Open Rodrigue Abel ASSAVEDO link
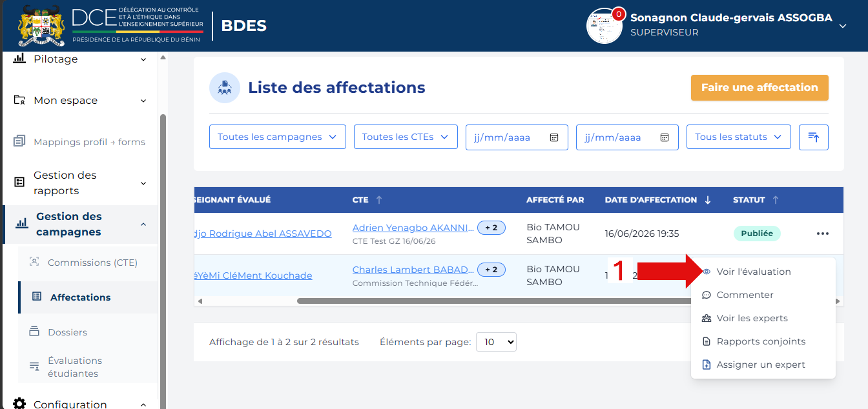The image size is (868, 409). click(263, 234)
